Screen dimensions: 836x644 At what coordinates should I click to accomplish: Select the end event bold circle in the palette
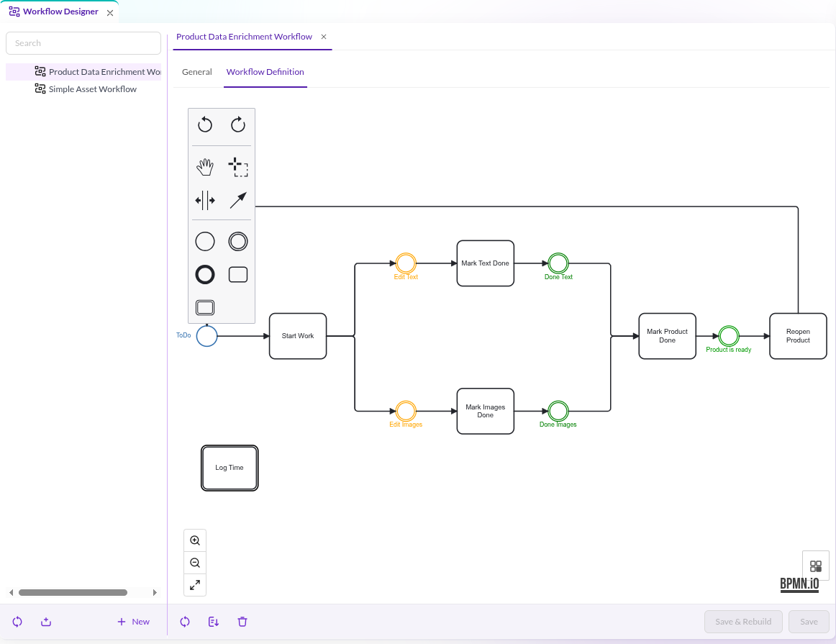(205, 275)
